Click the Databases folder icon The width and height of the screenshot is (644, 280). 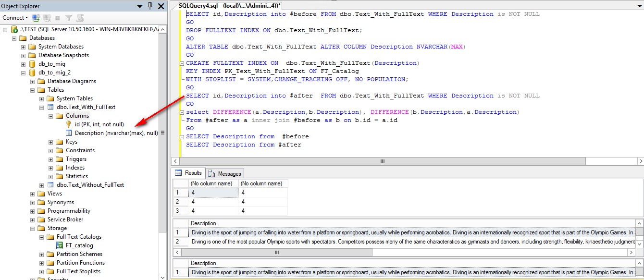[23, 38]
